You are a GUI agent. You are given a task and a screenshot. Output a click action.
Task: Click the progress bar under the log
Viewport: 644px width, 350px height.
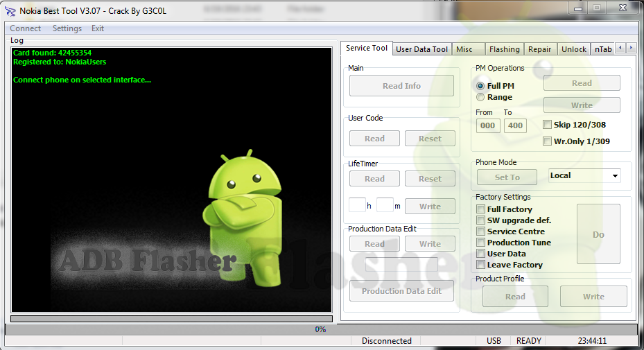(171, 318)
